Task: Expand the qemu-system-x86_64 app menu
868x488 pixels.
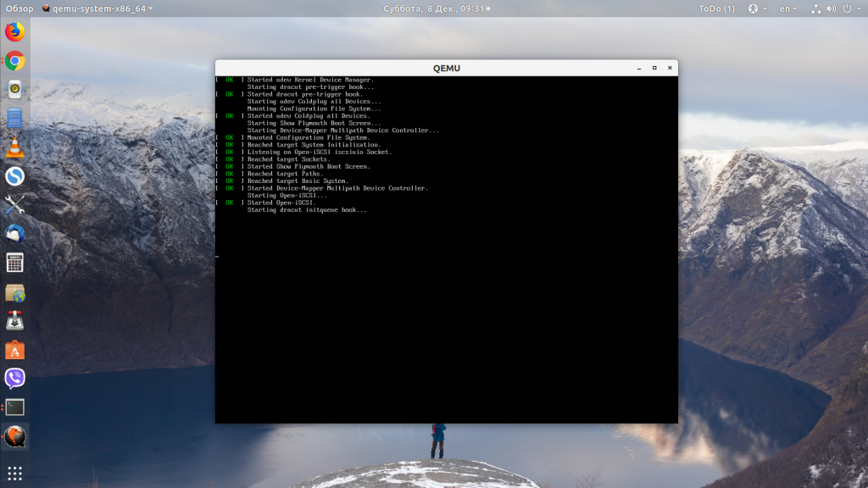Action: coord(97,8)
